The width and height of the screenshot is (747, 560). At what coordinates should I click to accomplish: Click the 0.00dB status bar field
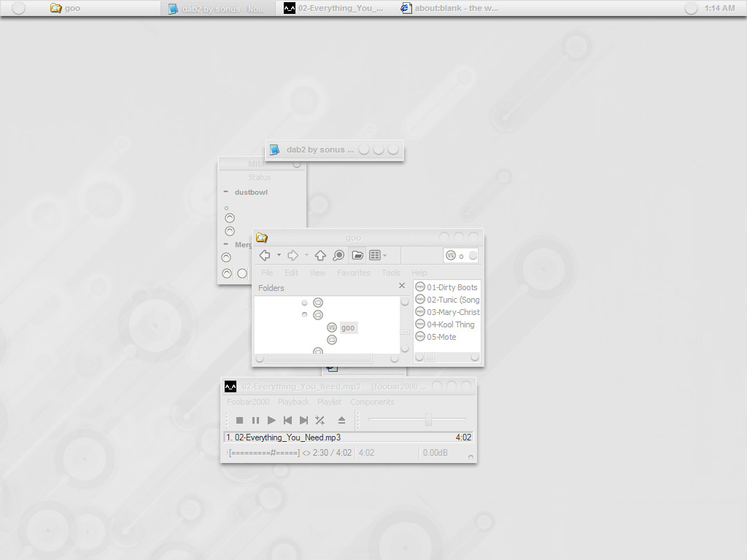coord(436,453)
